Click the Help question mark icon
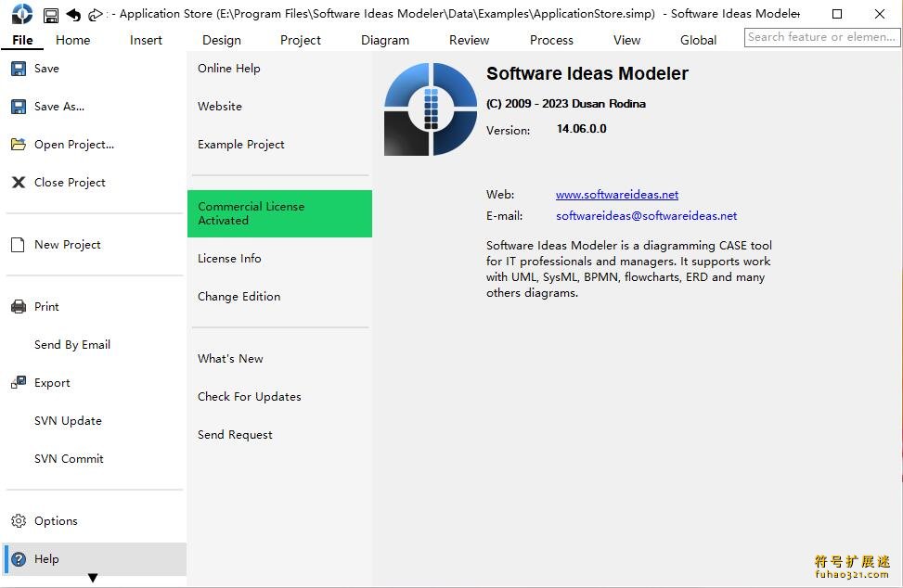This screenshot has width=903, height=588. click(19, 558)
